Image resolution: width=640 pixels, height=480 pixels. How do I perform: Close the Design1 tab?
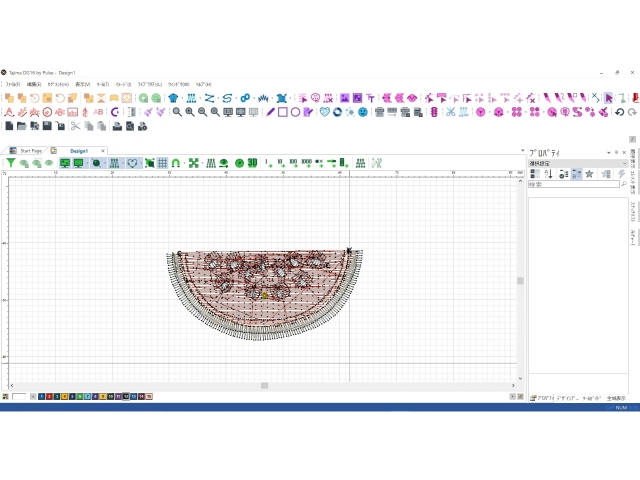pyautogui.click(x=103, y=151)
